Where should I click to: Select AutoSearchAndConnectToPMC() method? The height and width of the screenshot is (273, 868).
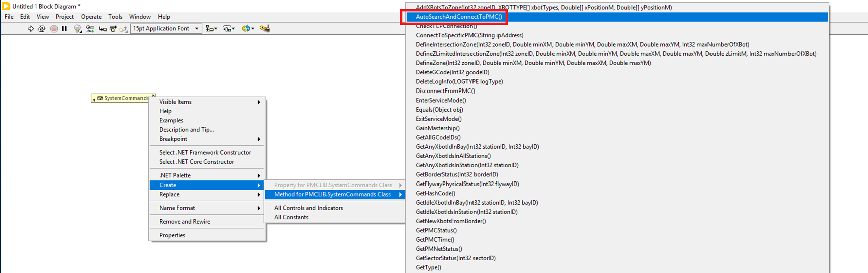point(458,17)
